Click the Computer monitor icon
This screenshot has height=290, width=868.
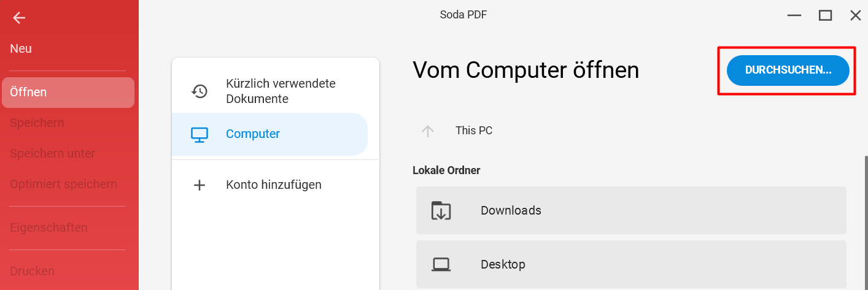point(200,134)
